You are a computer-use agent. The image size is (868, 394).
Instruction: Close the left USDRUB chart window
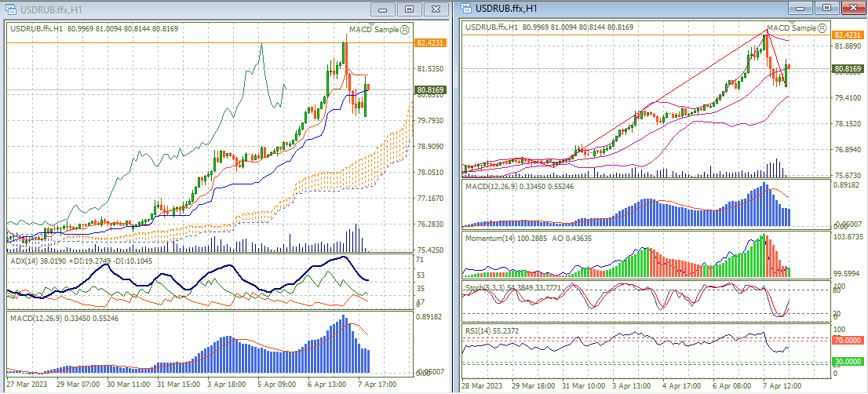point(434,9)
